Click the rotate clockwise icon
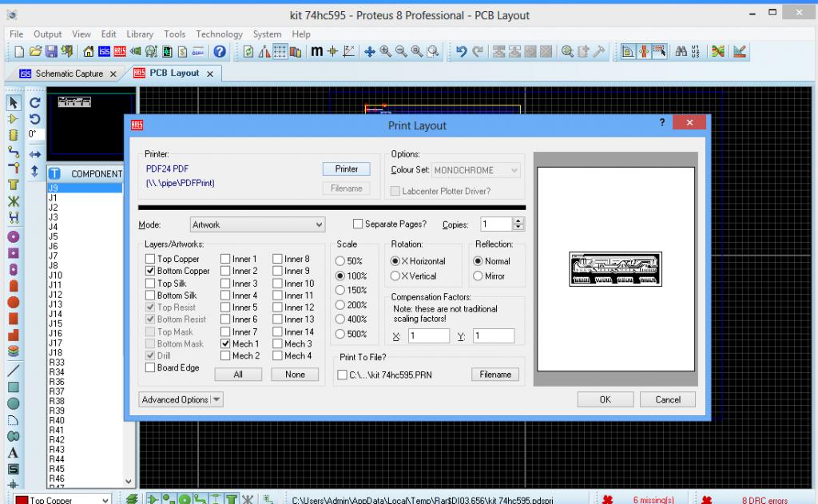 (x=34, y=103)
